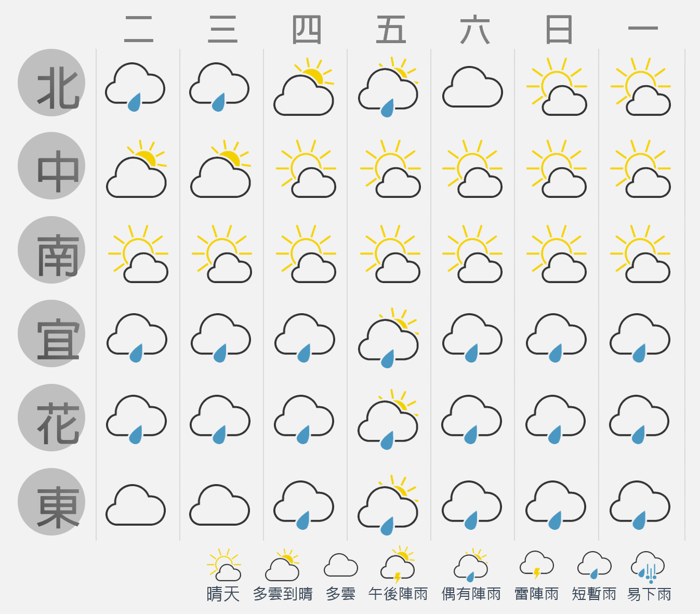700x615 pixels.
Task: Click the 易下雨 legend icon
Action: 648,567
